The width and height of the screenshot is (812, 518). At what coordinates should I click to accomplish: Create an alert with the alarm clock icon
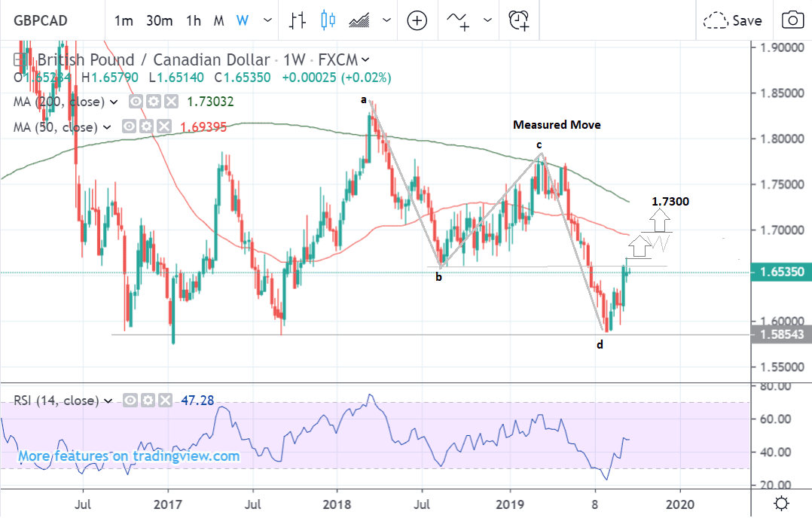pos(519,20)
